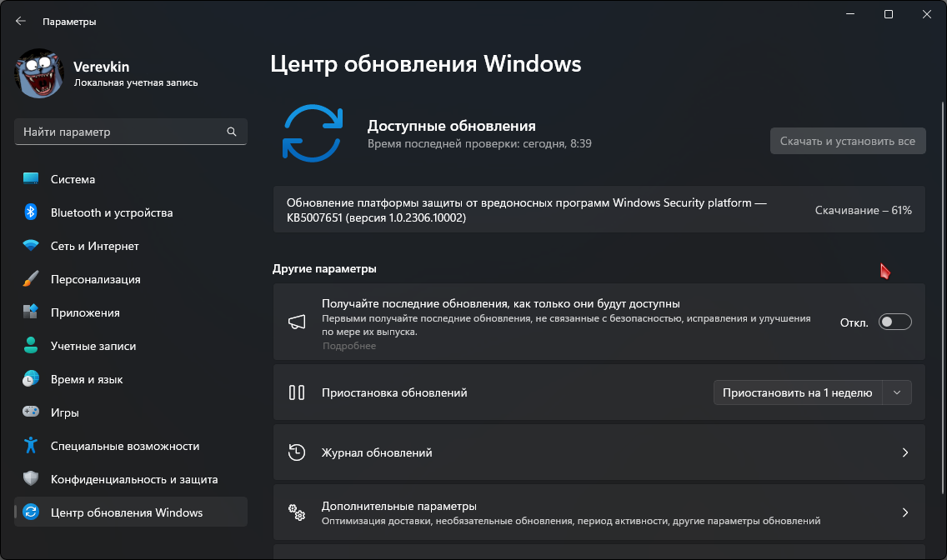The width and height of the screenshot is (947, 560).
Task: Expand the Журнал обновлений chevron
Action: [x=904, y=452]
